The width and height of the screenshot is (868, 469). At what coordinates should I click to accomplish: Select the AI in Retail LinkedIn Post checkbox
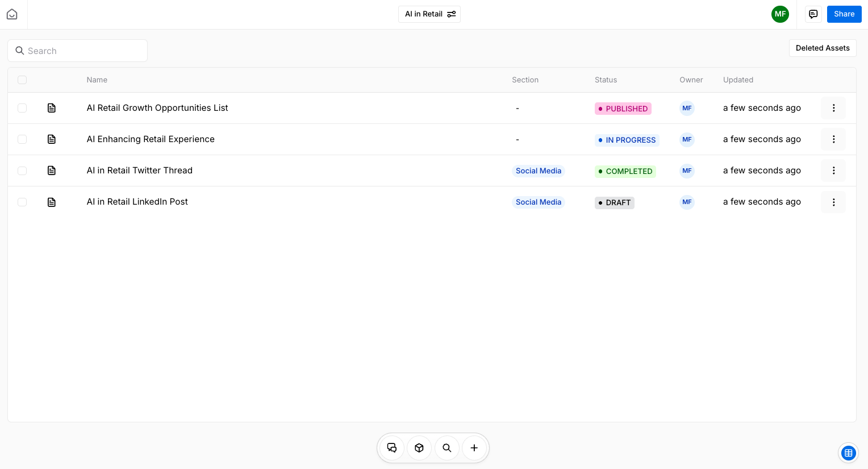22,202
